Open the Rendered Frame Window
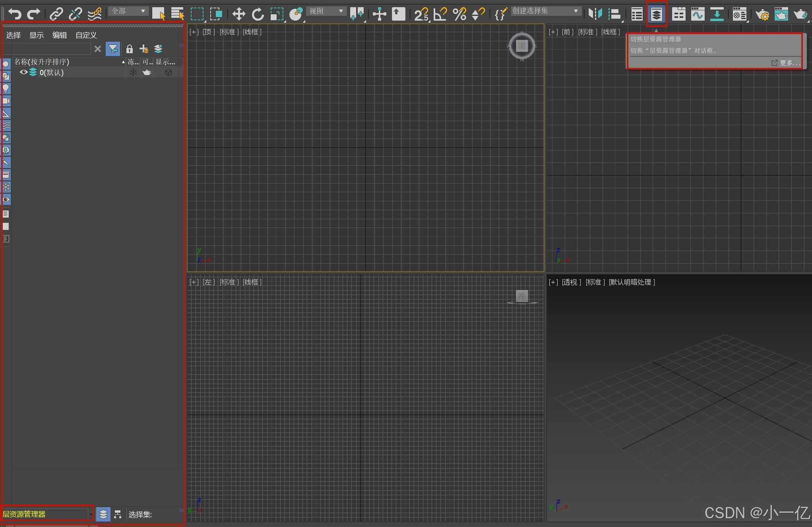Viewport: 812px width, 527px height. coord(781,14)
